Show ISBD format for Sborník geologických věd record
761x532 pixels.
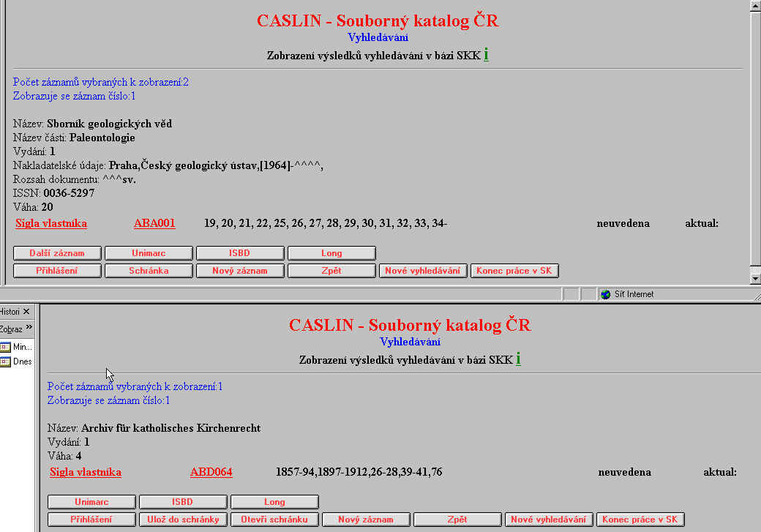[x=240, y=253]
